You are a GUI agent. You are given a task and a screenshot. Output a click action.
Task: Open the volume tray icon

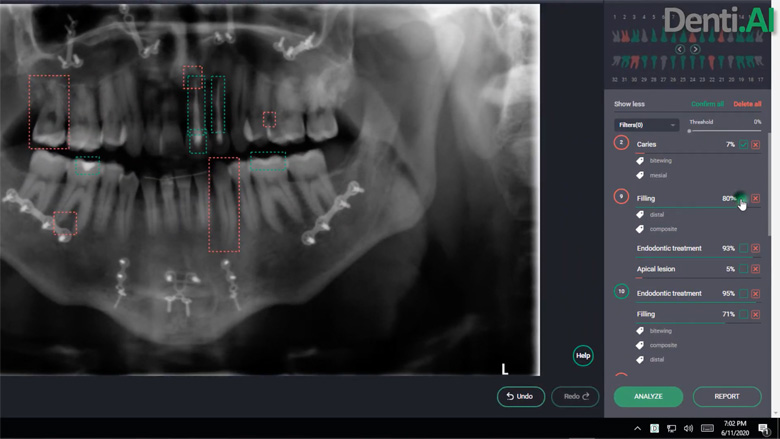(688, 428)
